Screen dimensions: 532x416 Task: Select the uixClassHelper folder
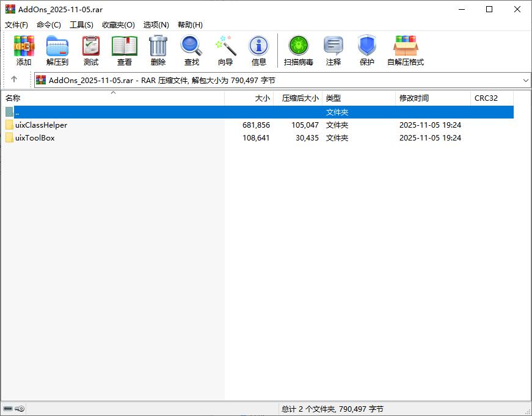pyautogui.click(x=41, y=125)
